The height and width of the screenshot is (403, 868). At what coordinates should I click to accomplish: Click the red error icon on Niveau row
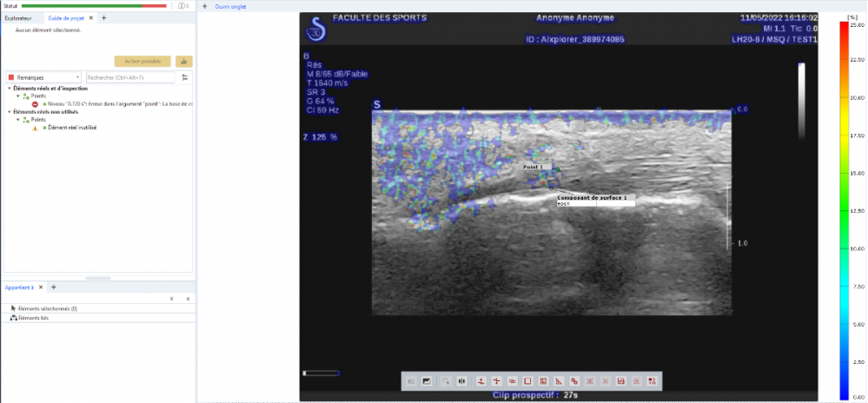(35, 103)
